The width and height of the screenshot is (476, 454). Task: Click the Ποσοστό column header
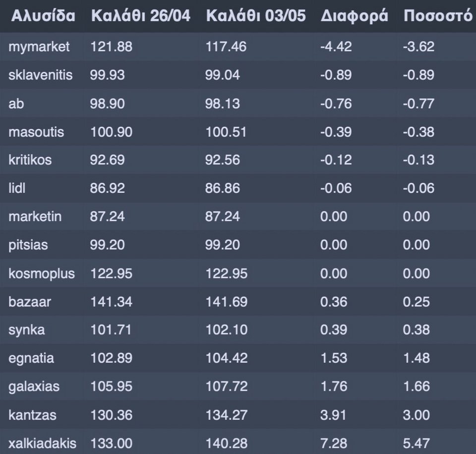[438, 16]
